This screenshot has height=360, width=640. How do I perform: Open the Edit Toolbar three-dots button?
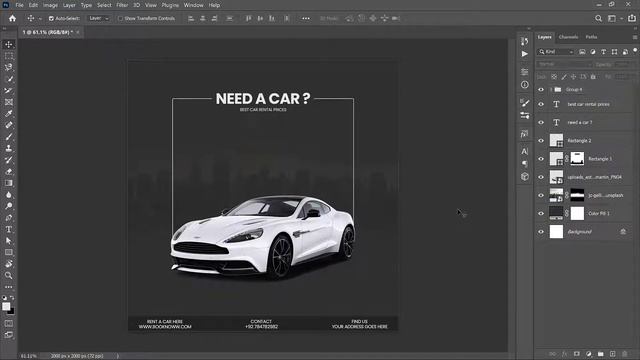coord(9,287)
